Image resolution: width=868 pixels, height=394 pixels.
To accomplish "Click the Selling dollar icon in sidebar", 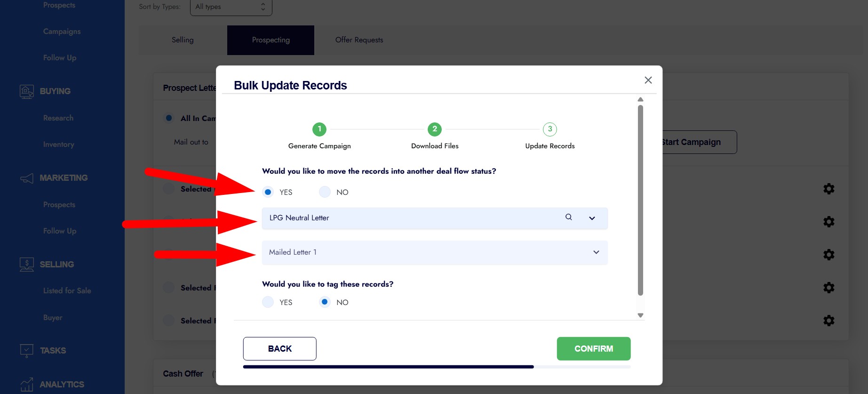I will pyautogui.click(x=27, y=265).
